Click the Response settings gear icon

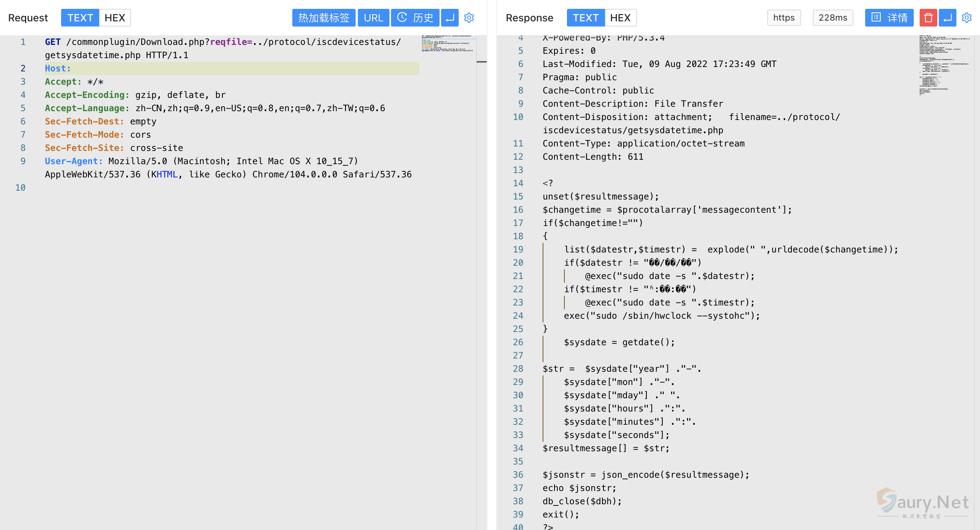point(966,18)
